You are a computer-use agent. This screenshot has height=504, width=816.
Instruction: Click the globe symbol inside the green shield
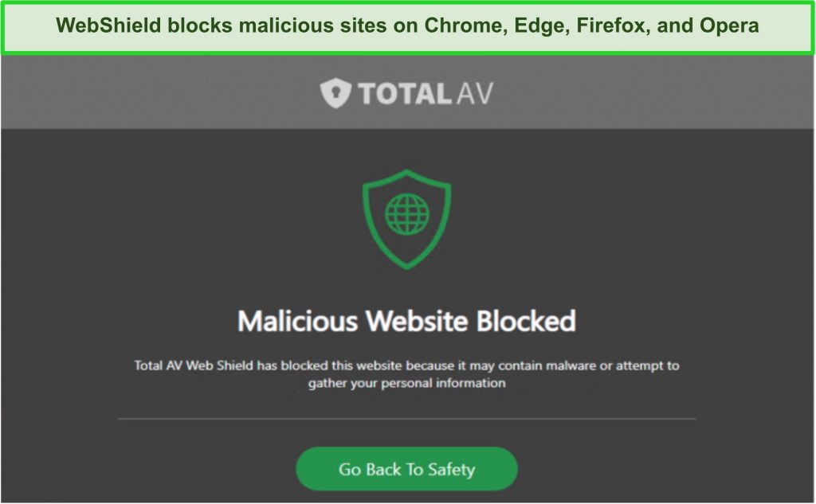click(407, 213)
